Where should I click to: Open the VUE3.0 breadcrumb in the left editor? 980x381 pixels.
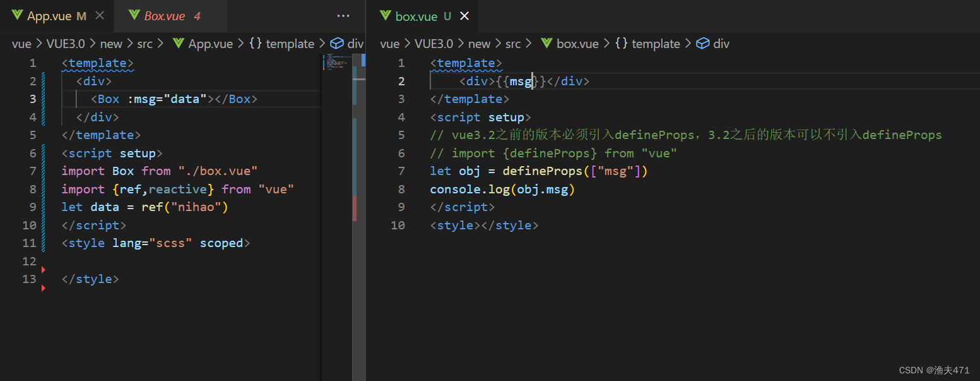coord(66,43)
